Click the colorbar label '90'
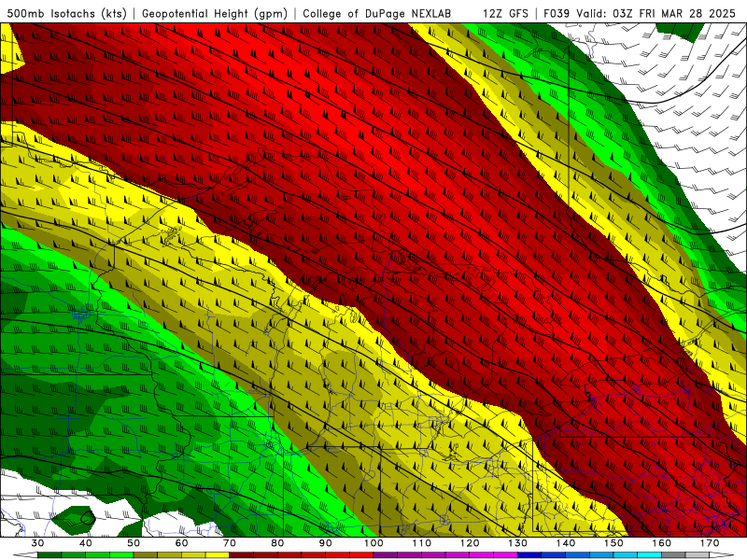The image size is (747, 560). click(x=326, y=543)
